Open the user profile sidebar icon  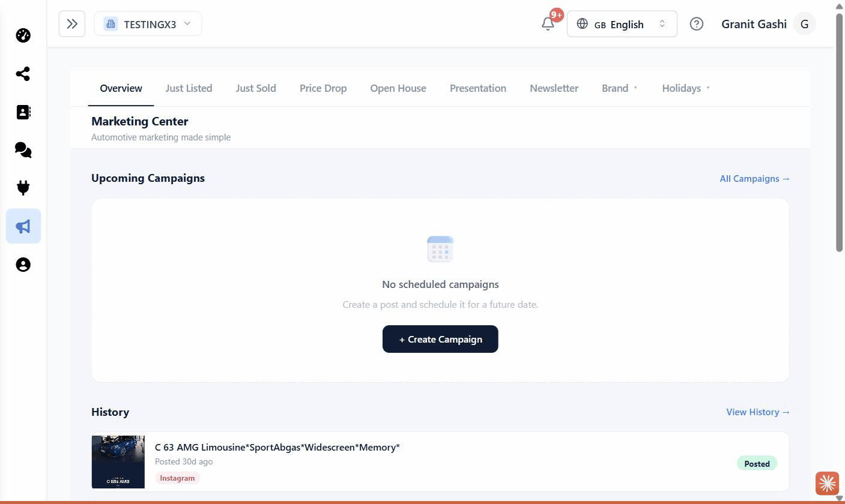pyautogui.click(x=23, y=265)
